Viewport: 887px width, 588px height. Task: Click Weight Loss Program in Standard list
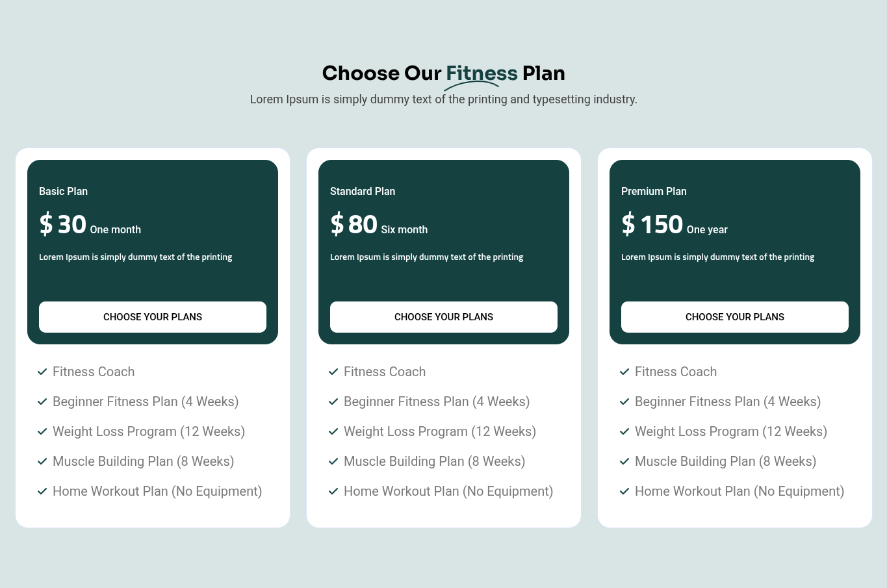point(440,431)
